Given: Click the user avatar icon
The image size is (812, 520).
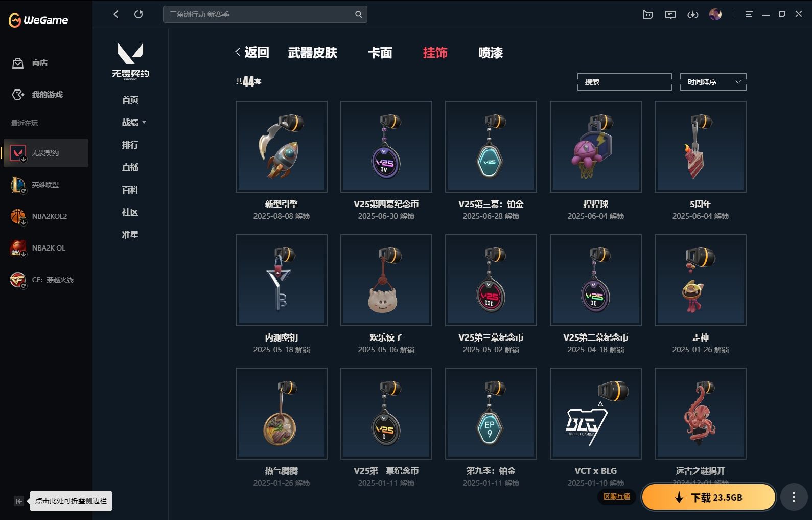Looking at the screenshot, I should [x=715, y=14].
